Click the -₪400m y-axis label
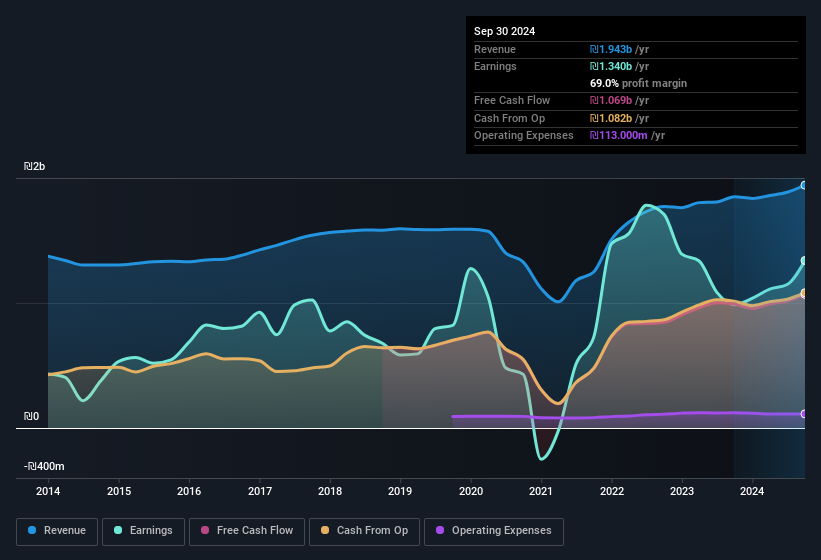The height and width of the screenshot is (560, 821). tap(44, 466)
